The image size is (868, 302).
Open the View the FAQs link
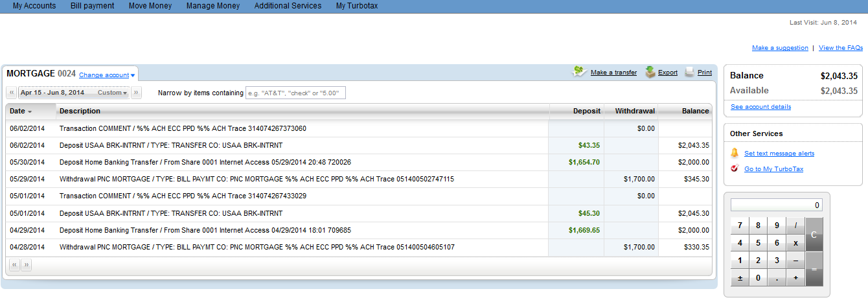pyautogui.click(x=841, y=48)
